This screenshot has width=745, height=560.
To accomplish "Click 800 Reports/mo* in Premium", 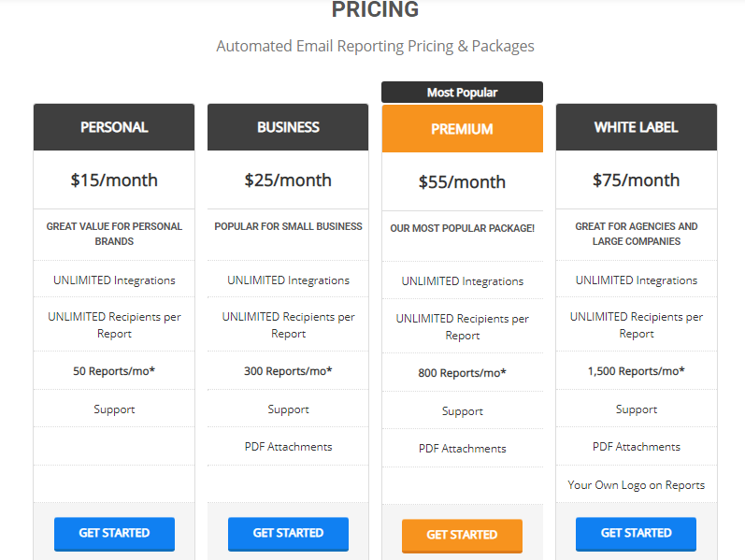I will (x=463, y=373).
